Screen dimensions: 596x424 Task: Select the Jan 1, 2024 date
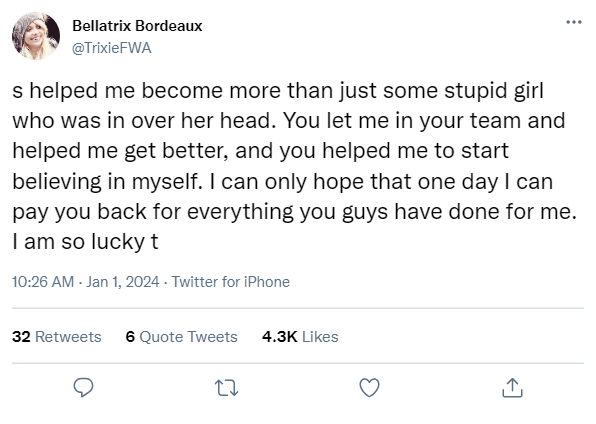[x=122, y=282]
